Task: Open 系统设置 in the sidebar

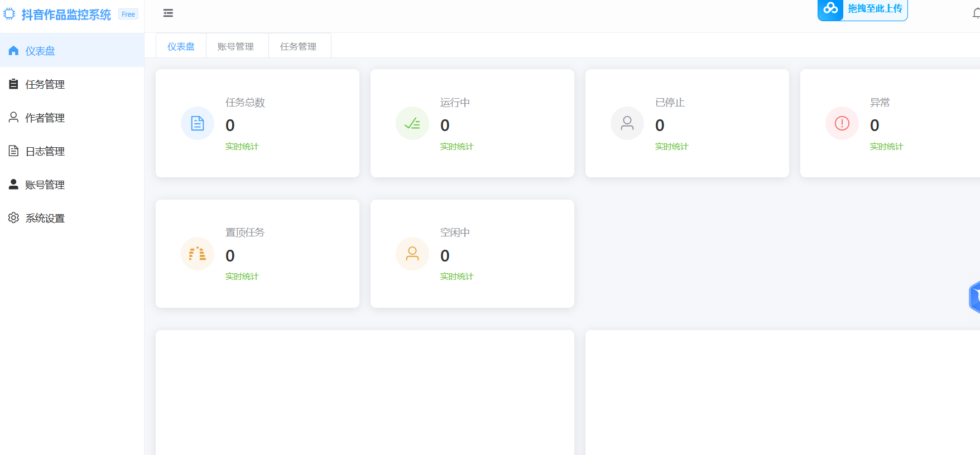Action: point(45,218)
